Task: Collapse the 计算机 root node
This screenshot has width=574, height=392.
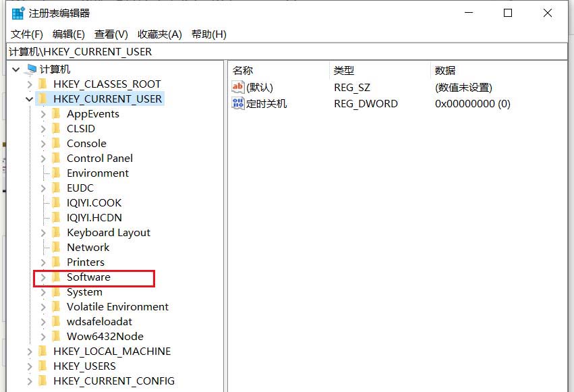Action: (16, 69)
